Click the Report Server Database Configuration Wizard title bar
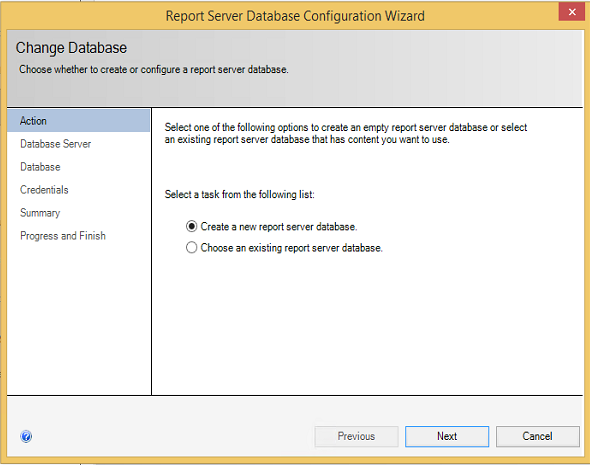This screenshot has width=590, height=465. (295, 16)
